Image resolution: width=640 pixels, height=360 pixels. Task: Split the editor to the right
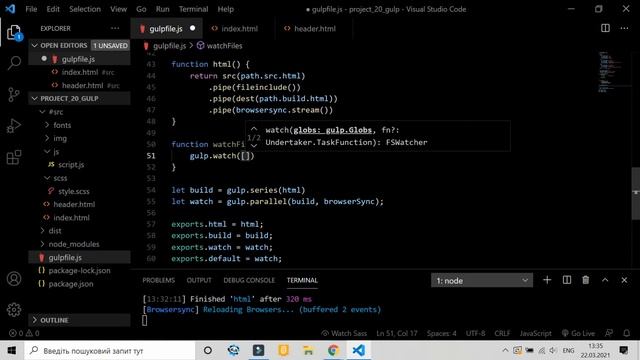605,28
